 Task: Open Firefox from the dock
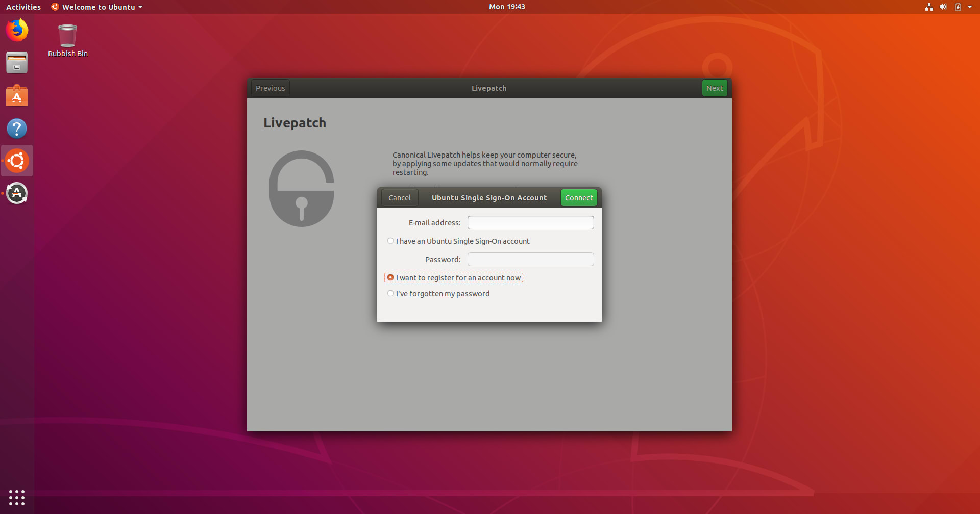(17, 30)
